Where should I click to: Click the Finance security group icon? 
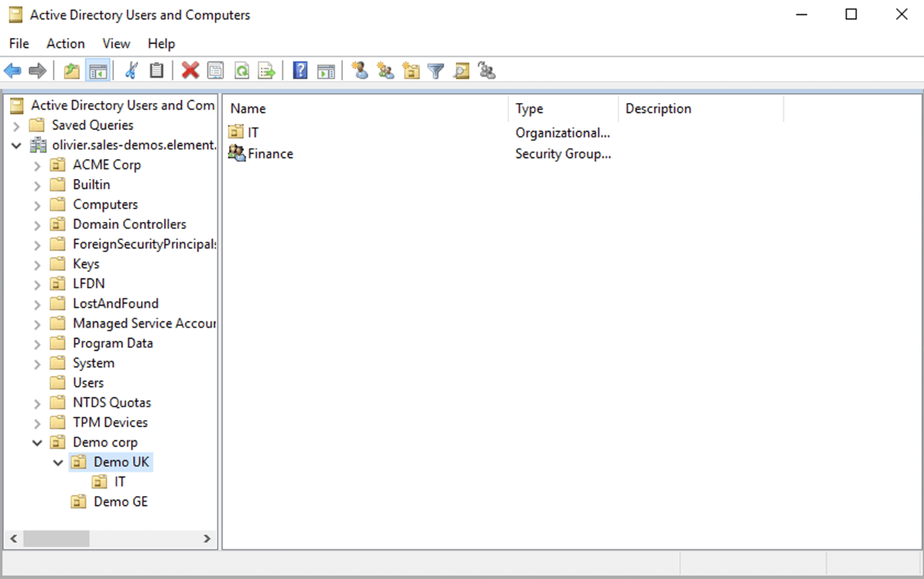coord(236,153)
